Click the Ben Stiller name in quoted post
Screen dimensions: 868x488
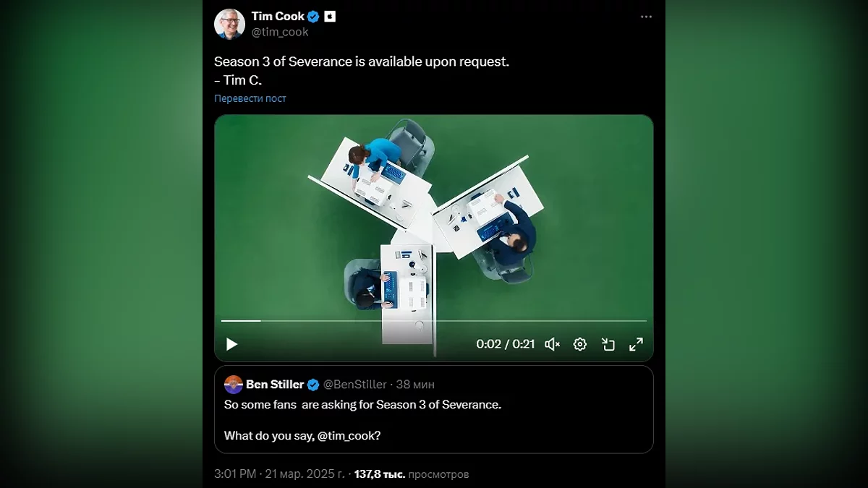275,385
